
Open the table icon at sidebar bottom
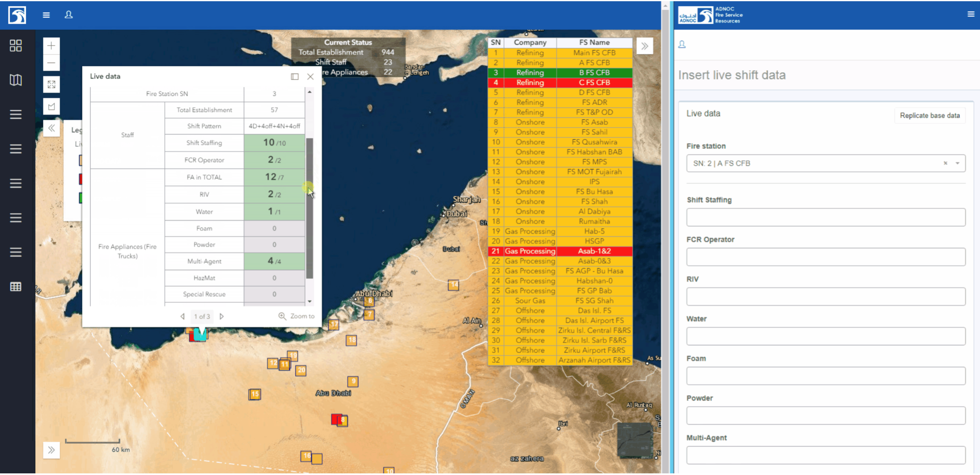[16, 287]
